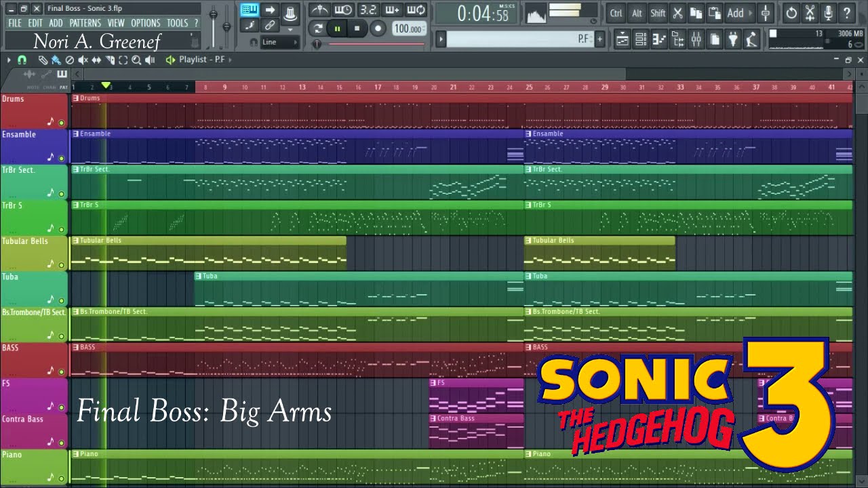Open the Playlist window icon
The width and height of the screenshot is (868, 488).
(x=622, y=39)
